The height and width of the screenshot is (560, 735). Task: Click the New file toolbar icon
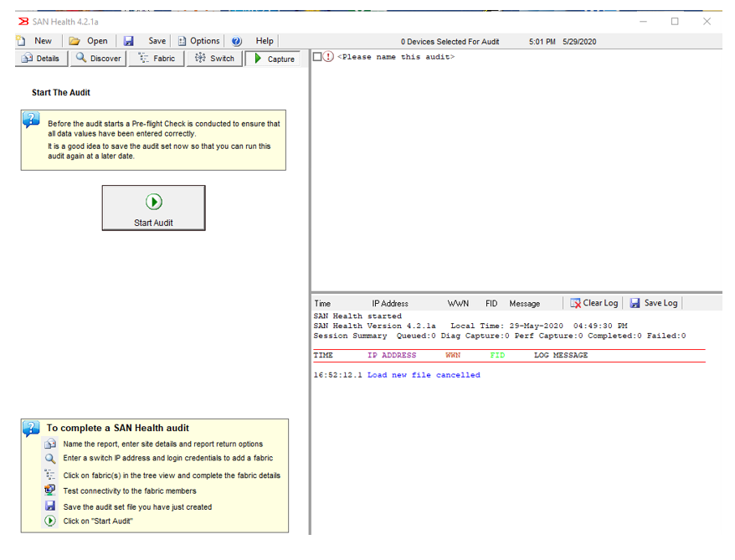coord(22,41)
